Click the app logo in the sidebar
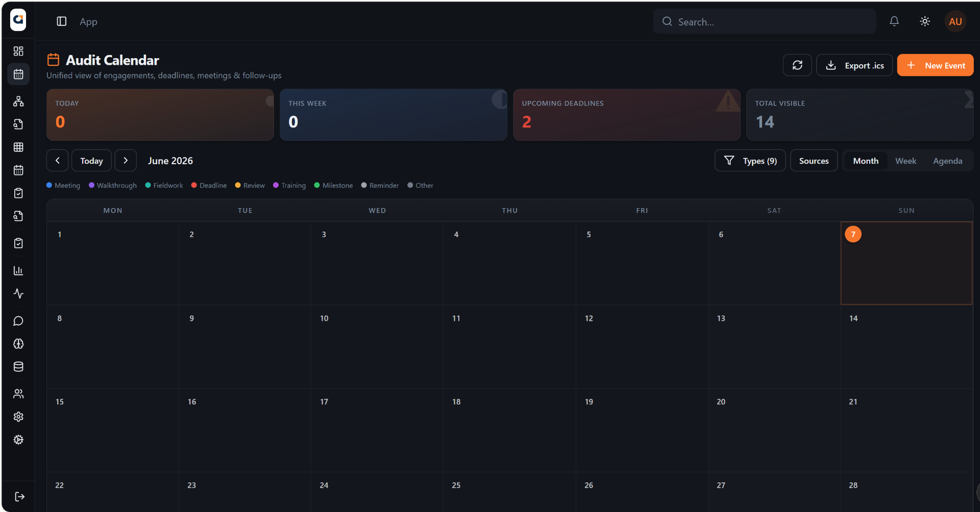 coord(18,20)
